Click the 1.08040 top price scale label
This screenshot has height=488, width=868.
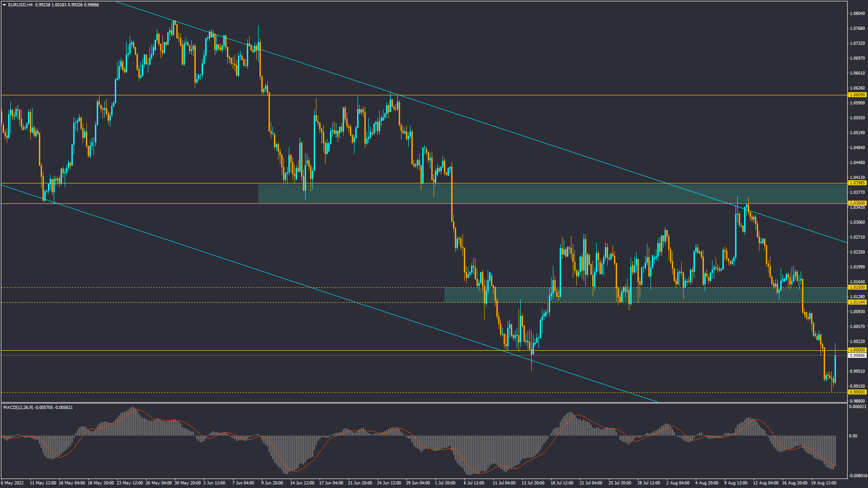[x=857, y=14]
